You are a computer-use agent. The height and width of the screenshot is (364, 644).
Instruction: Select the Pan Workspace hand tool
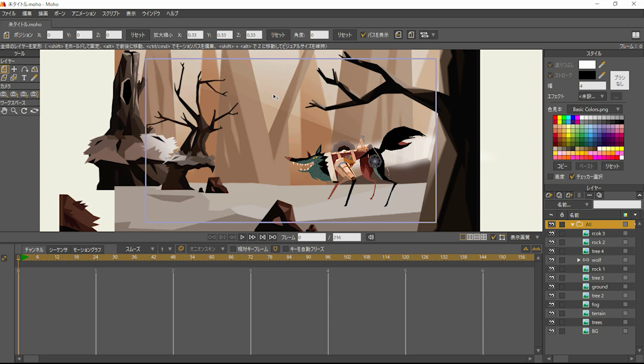(x=4, y=111)
